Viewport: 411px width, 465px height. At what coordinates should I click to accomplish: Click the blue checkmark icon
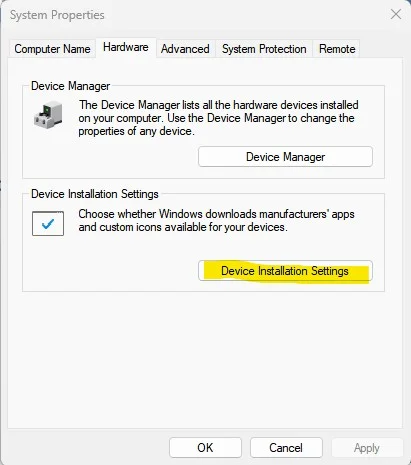48,224
